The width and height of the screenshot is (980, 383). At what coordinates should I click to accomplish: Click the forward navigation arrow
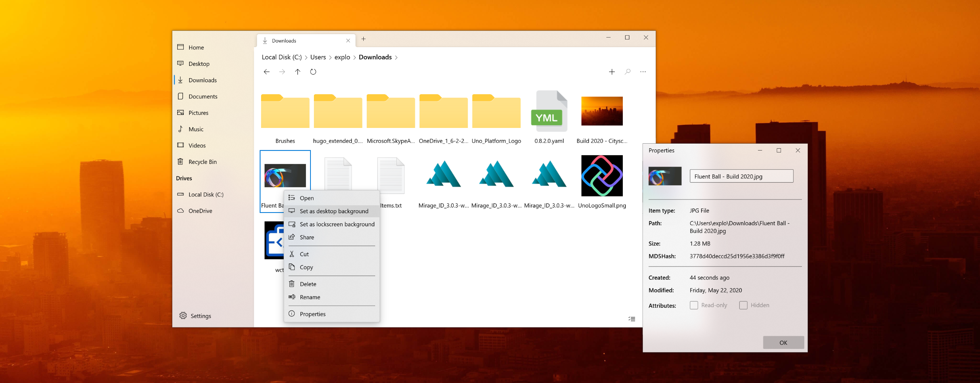[282, 72]
